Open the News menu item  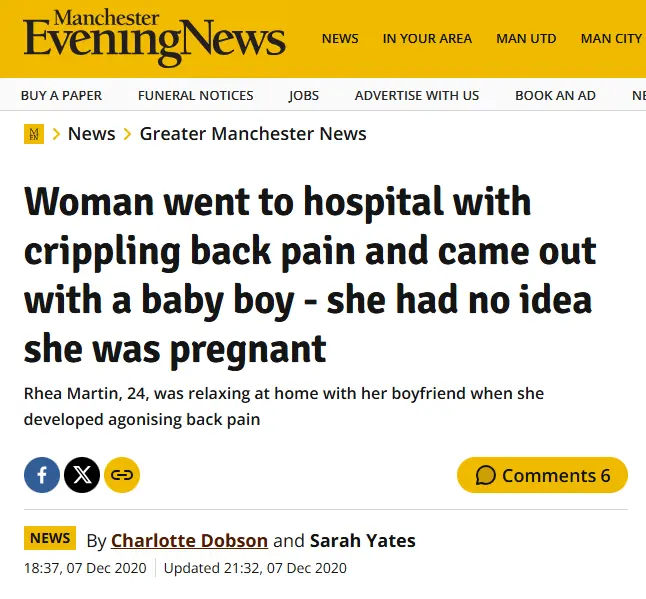(x=340, y=38)
